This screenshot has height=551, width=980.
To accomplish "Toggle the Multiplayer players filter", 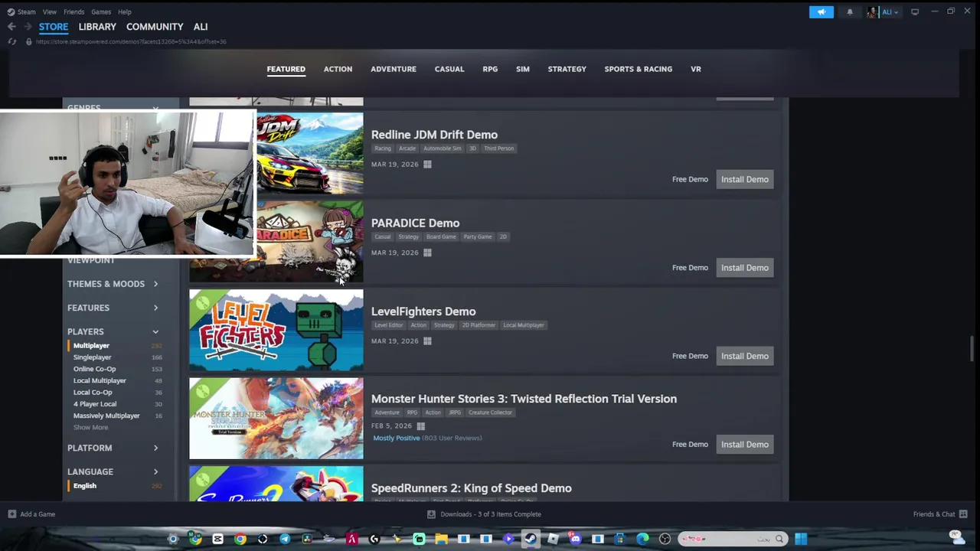I will tap(91, 346).
